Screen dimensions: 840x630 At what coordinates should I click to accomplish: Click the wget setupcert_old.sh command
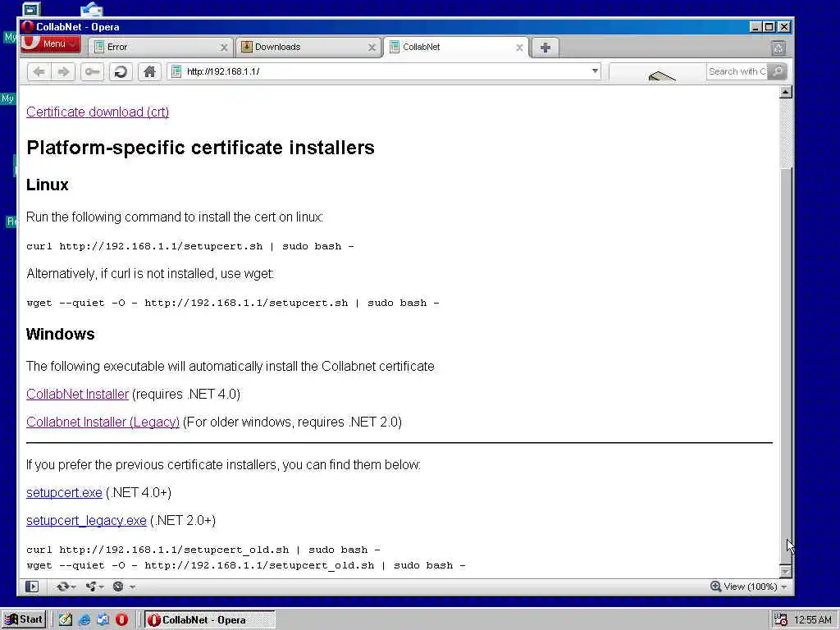click(x=246, y=566)
